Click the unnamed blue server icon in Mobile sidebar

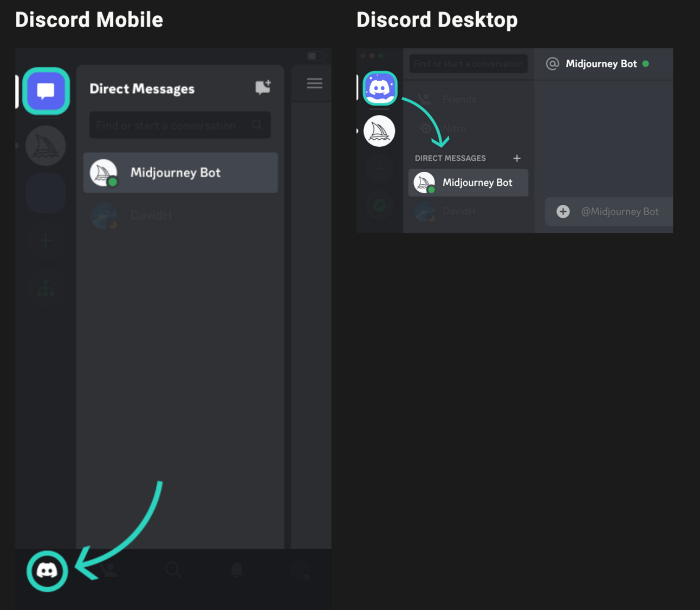point(46,193)
